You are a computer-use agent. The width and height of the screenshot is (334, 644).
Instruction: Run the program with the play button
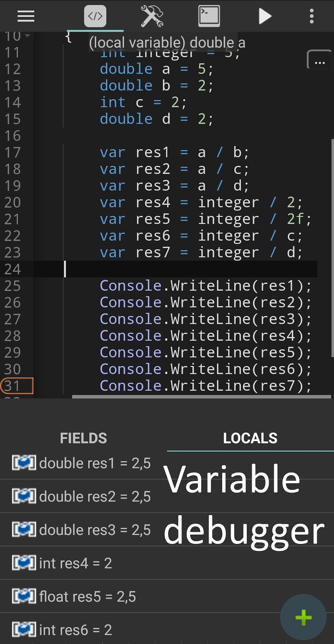[265, 16]
